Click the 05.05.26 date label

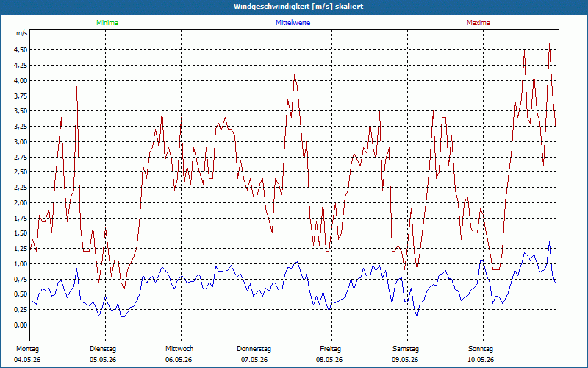coord(103,360)
